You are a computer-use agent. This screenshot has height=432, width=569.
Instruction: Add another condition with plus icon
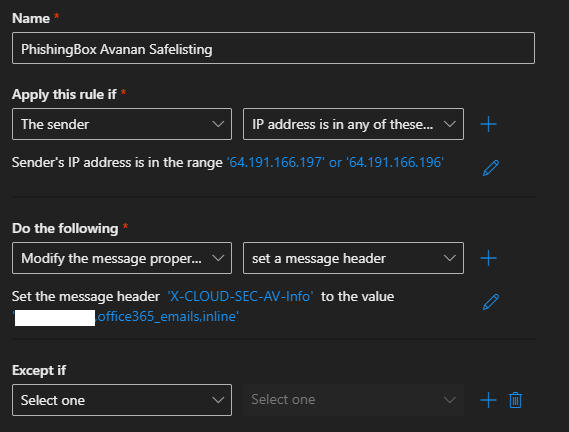pos(488,124)
